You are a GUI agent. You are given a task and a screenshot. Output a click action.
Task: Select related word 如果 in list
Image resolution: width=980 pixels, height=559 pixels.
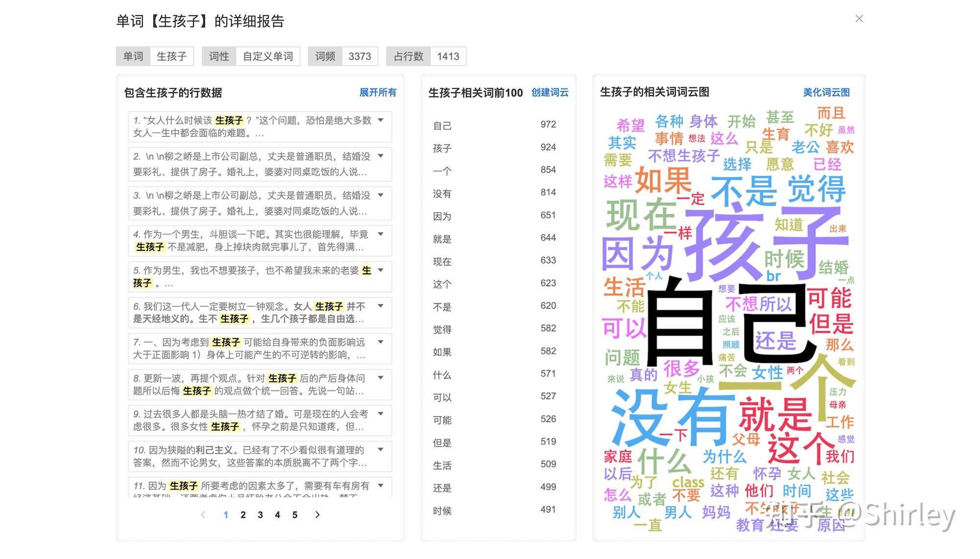(x=442, y=352)
